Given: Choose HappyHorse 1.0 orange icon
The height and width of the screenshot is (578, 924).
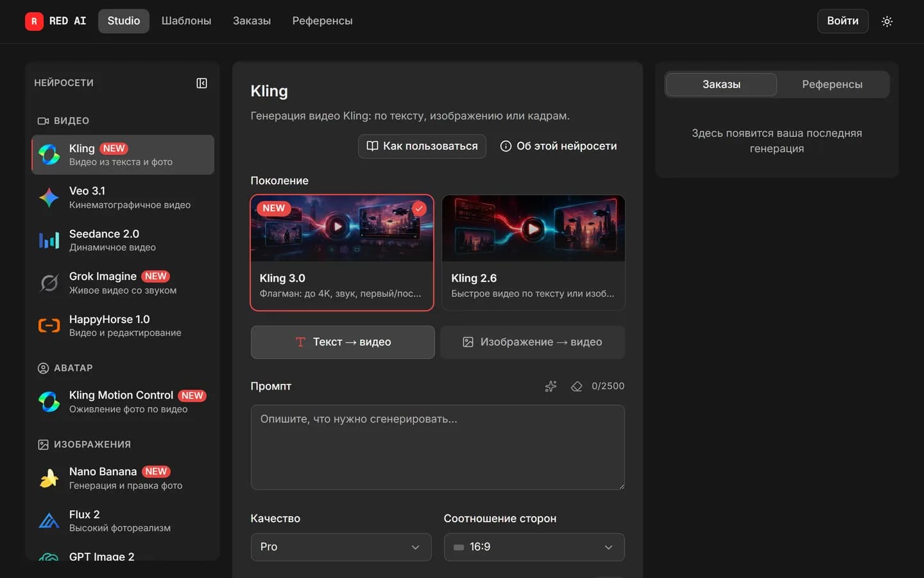Looking at the screenshot, I should [x=49, y=326].
